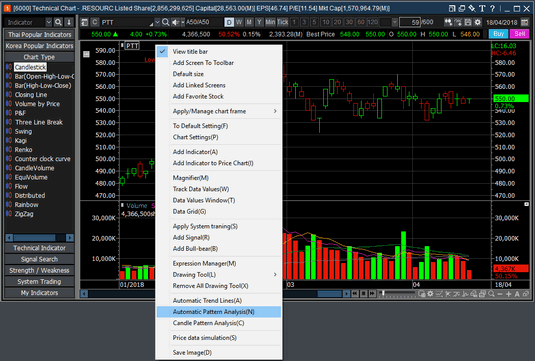Click the small grid icon near 590.00 axis

tap(86, 54)
